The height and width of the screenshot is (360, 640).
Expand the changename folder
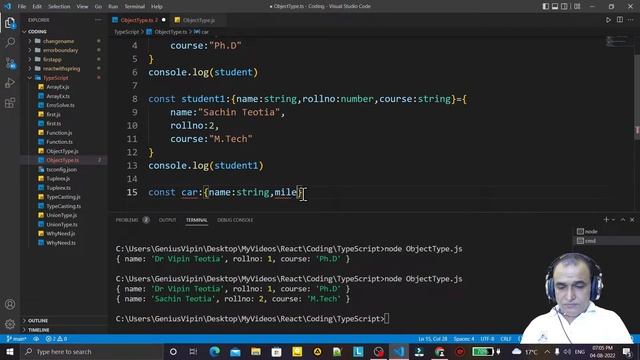[58, 41]
